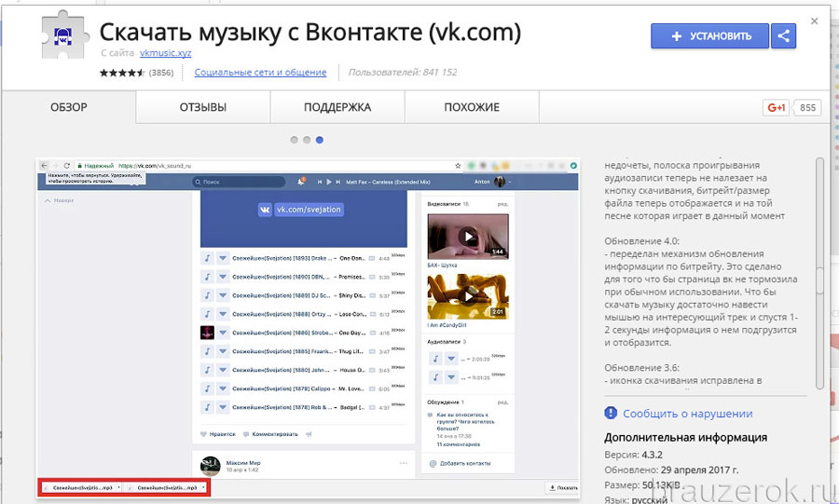
Task: Click the puzzle-piece extension icon
Action: pyautogui.click(x=63, y=35)
